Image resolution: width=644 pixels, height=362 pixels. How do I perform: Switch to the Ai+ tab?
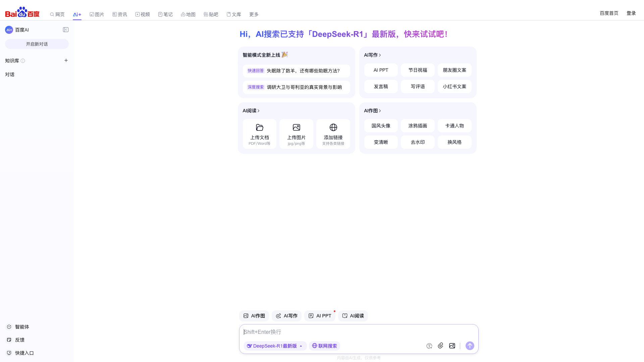coord(77,14)
